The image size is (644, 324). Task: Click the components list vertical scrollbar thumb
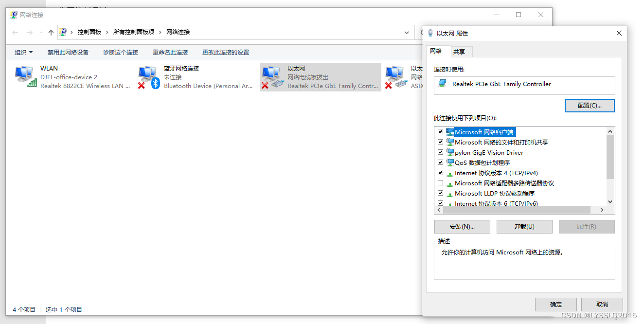[x=610, y=157]
